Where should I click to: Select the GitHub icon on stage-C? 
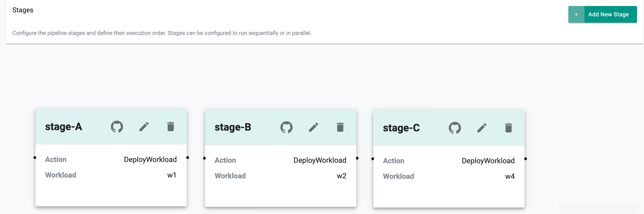[455, 128]
